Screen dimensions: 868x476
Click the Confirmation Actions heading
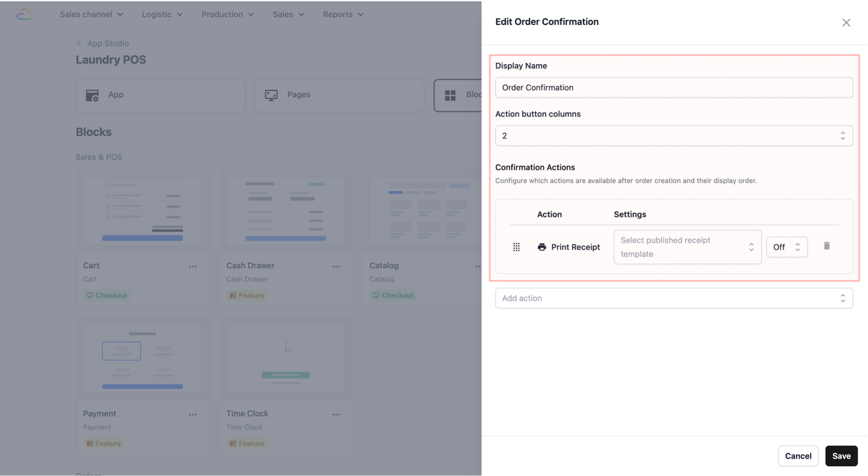coord(535,167)
